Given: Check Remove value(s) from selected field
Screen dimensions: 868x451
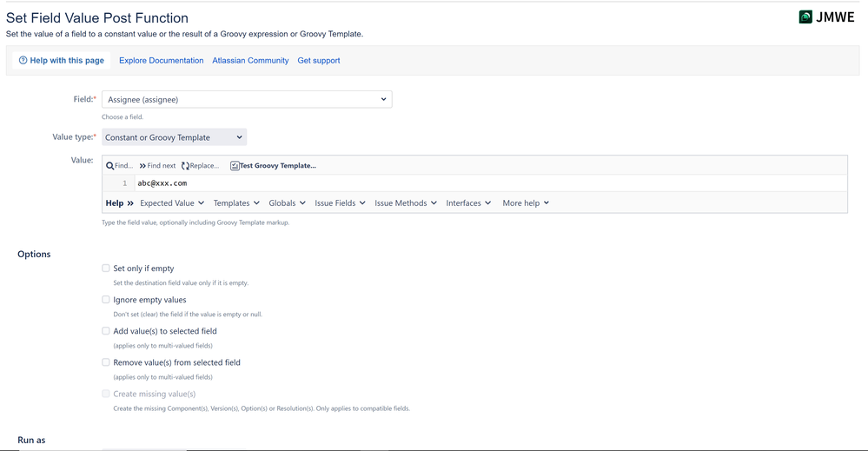Looking at the screenshot, I should pyautogui.click(x=106, y=362).
